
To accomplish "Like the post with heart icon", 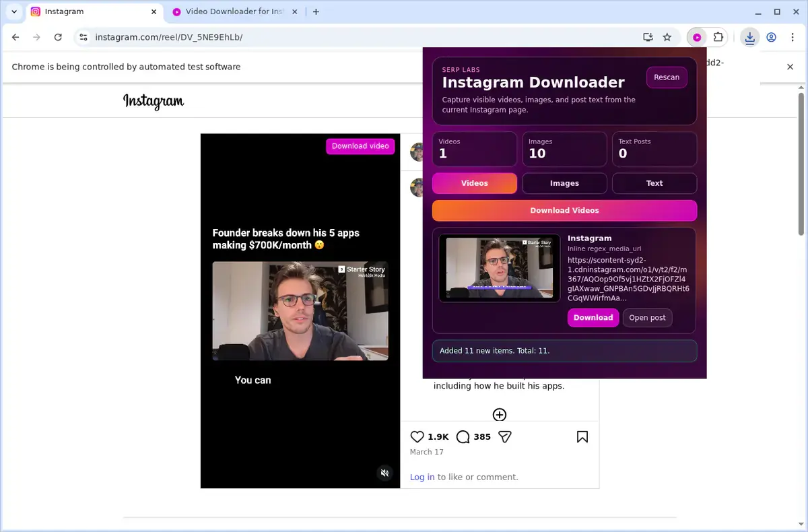I will point(417,436).
